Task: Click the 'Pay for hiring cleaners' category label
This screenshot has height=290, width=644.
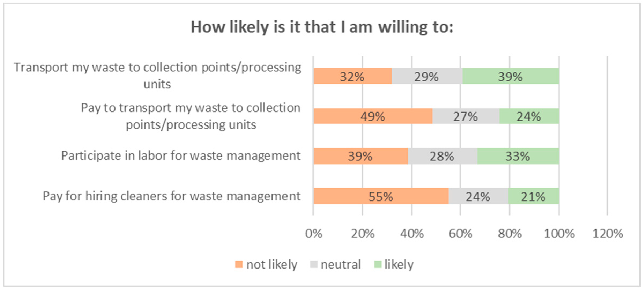Action: coord(172,196)
